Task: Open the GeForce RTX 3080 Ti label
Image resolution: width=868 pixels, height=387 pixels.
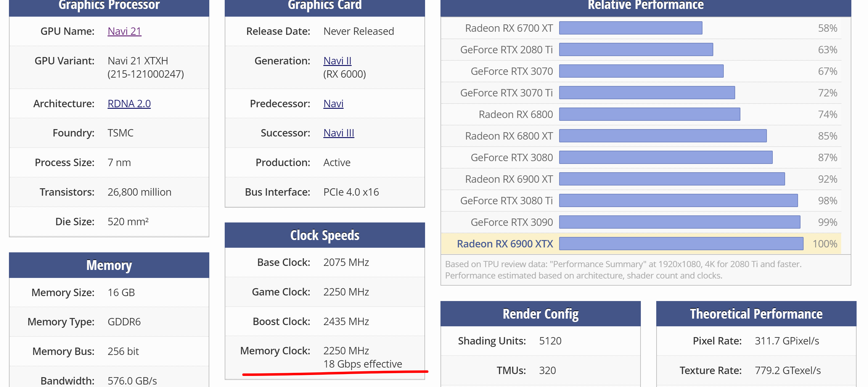Action: (506, 201)
